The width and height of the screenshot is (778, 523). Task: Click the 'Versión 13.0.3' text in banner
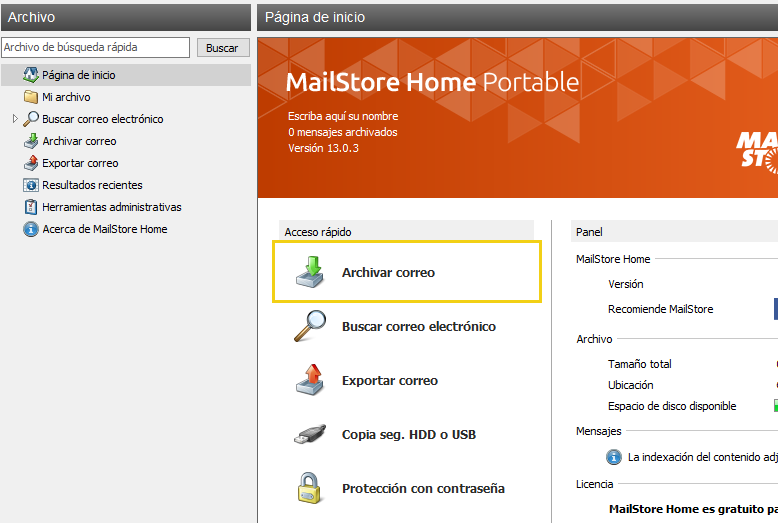point(323,148)
